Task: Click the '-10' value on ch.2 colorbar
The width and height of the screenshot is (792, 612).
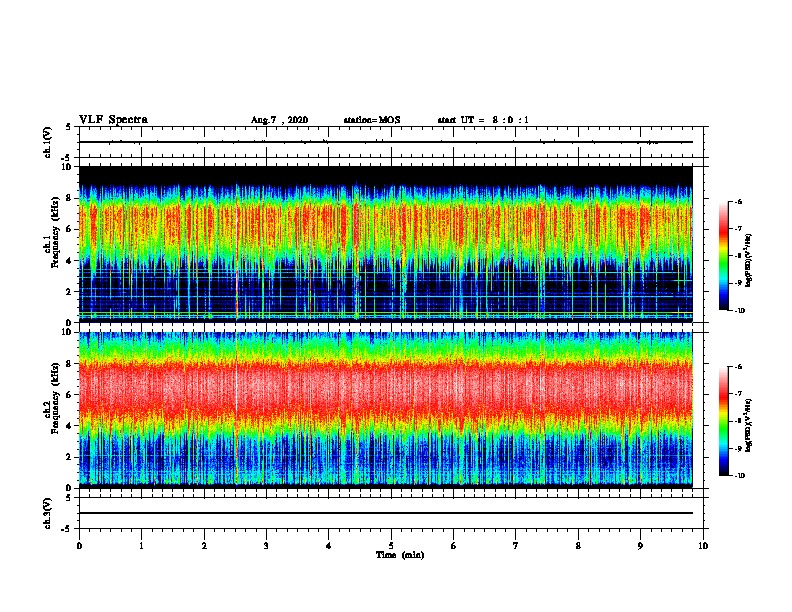Action: click(x=739, y=476)
